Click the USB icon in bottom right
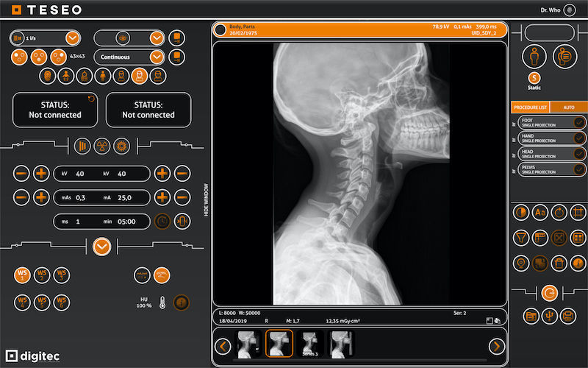The width and height of the screenshot is (588, 368). (548, 316)
